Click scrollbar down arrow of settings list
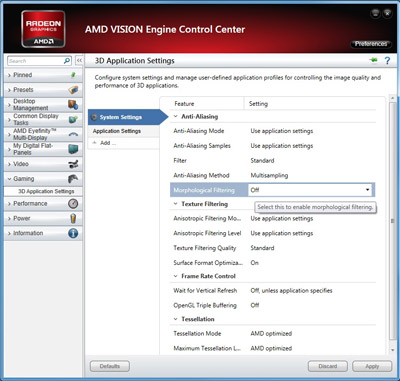Screen dimensions: 400x381 [x=393, y=350]
